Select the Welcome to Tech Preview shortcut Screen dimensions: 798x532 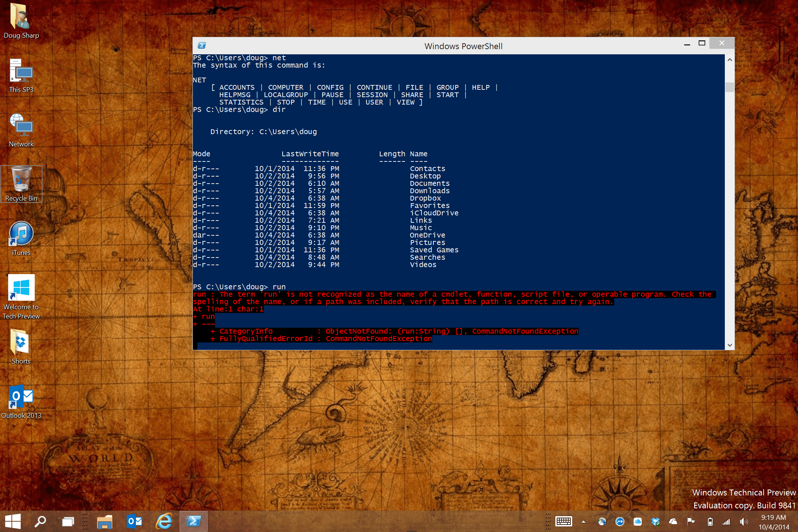[x=21, y=297]
